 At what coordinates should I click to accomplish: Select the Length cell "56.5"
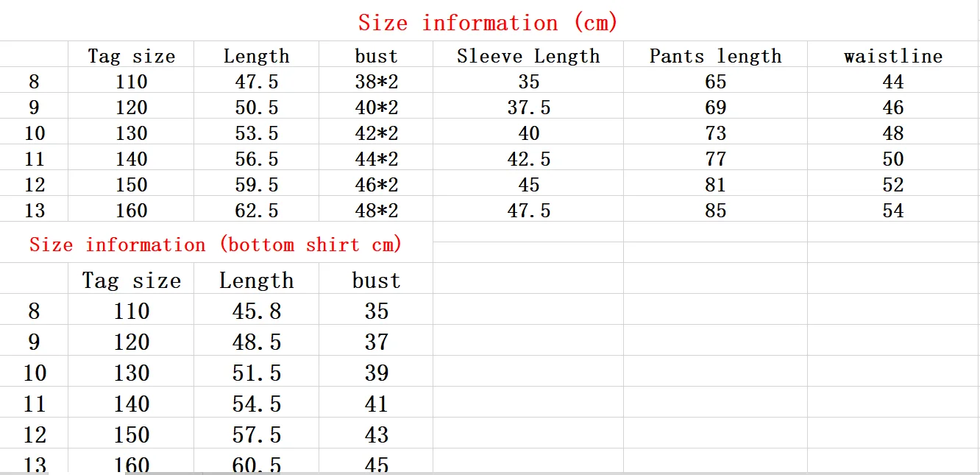point(257,159)
